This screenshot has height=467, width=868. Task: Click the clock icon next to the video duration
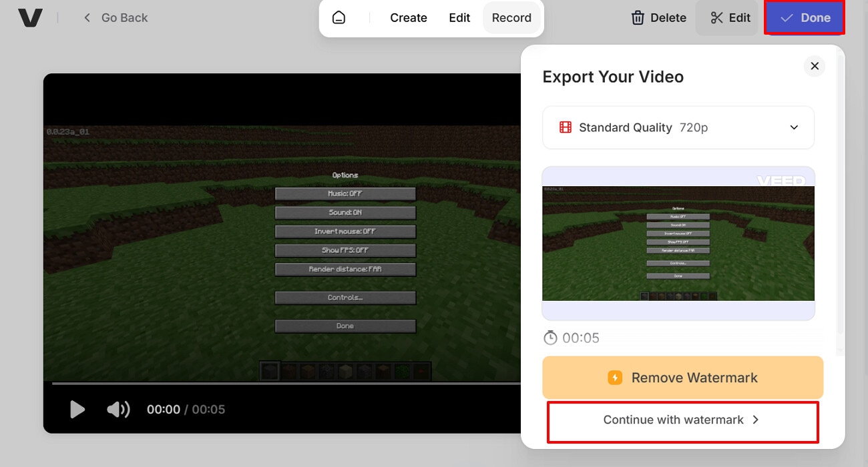(x=550, y=338)
